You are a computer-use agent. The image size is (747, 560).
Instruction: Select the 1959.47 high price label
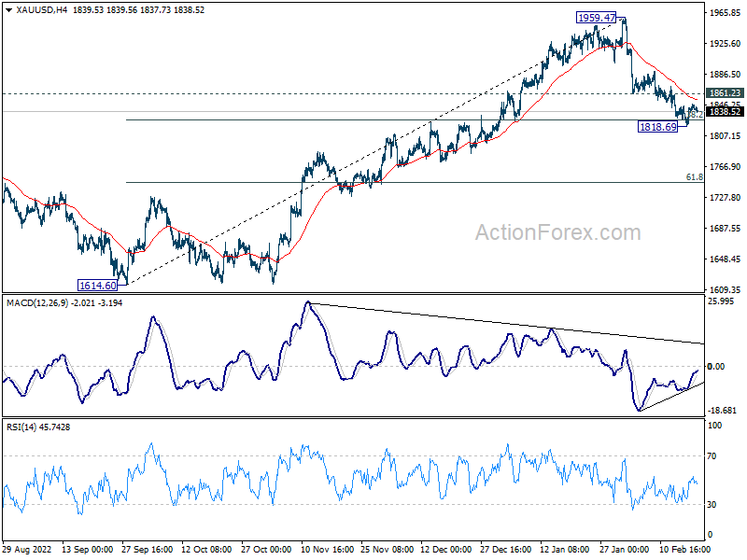[596, 18]
